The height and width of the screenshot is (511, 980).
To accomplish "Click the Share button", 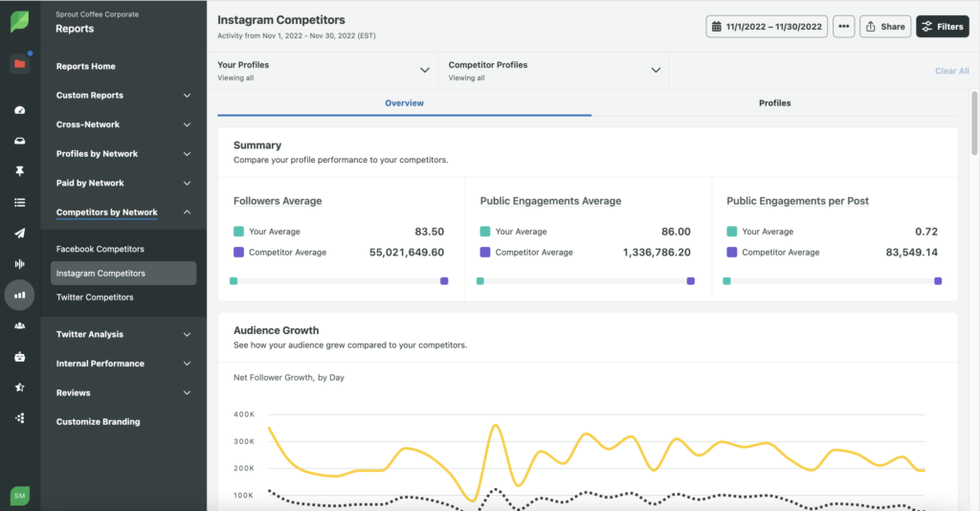I will (885, 26).
